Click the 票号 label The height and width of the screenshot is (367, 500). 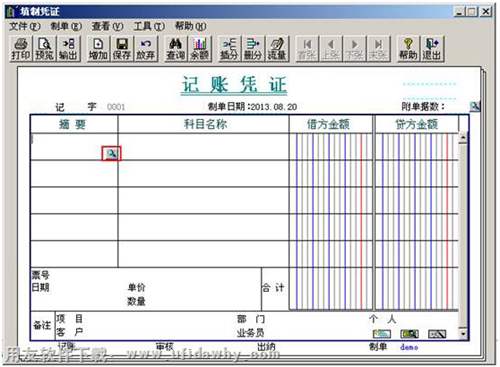click(41, 275)
